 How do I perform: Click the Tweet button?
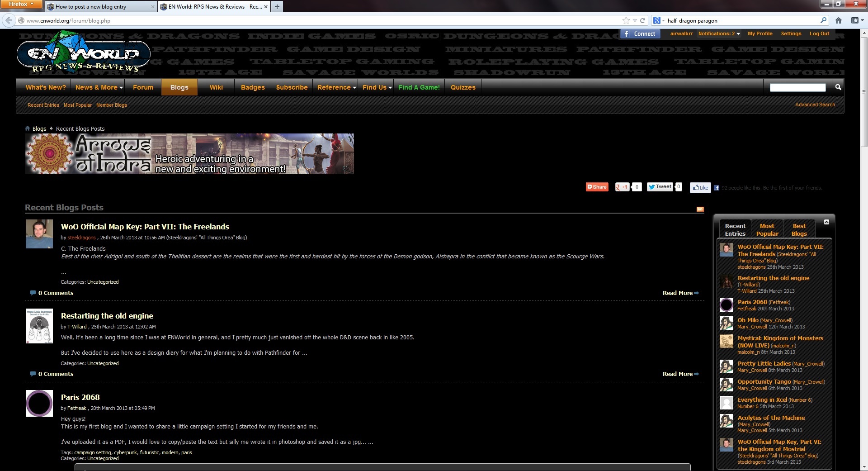(660, 187)
